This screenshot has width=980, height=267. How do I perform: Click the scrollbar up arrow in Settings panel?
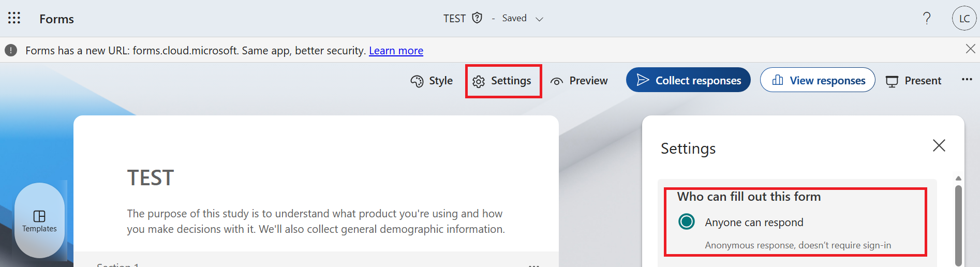tap(958, 179)
